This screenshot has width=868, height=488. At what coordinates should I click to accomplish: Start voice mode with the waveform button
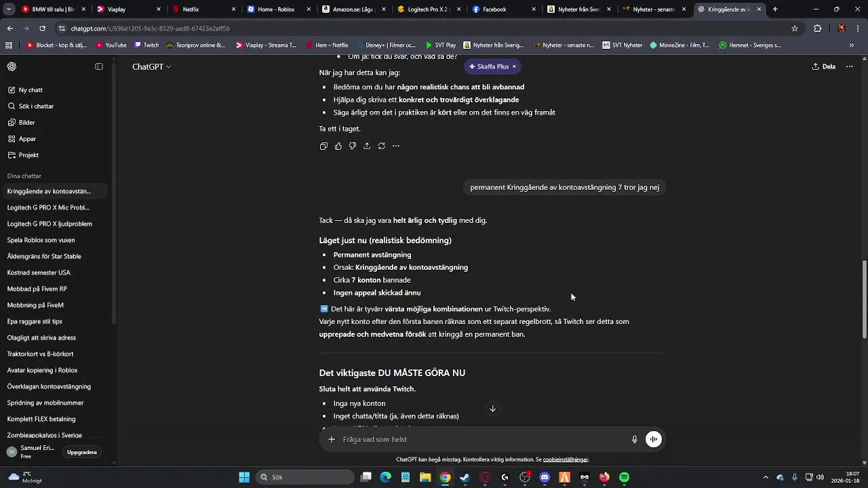pos(654,439)
